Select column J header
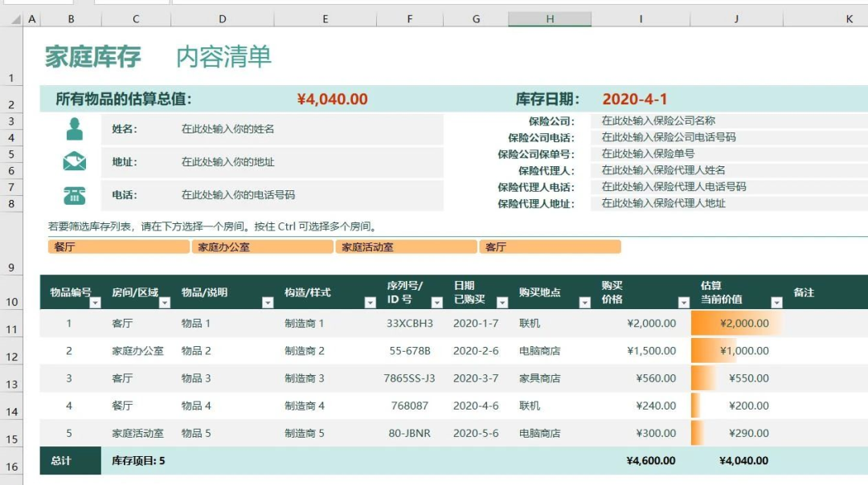This screenshot has height=485, width=868. point(736,18)
